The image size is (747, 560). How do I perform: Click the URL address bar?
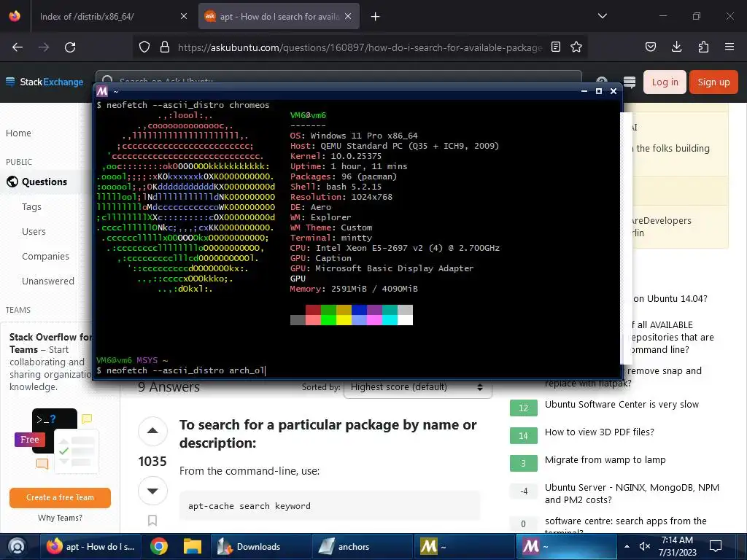(360, 47)
